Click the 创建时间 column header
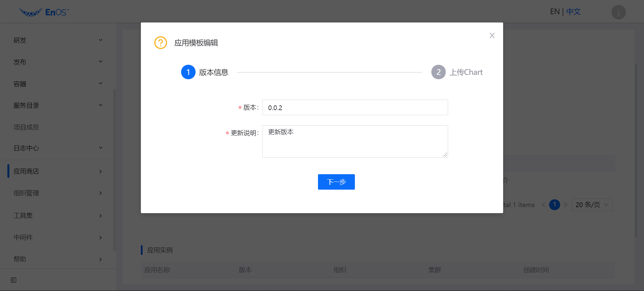The height and width of the screenshot is (291, 644). pos(536,270)
